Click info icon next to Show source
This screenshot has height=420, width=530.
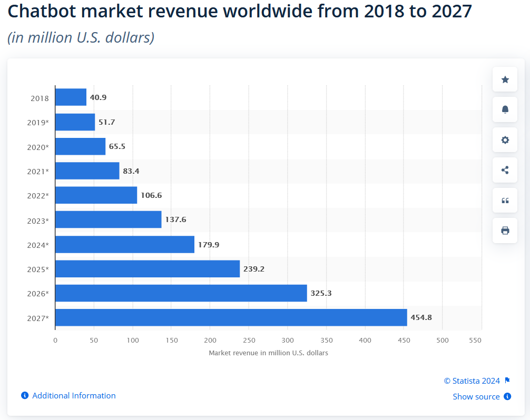pos(507,396)
